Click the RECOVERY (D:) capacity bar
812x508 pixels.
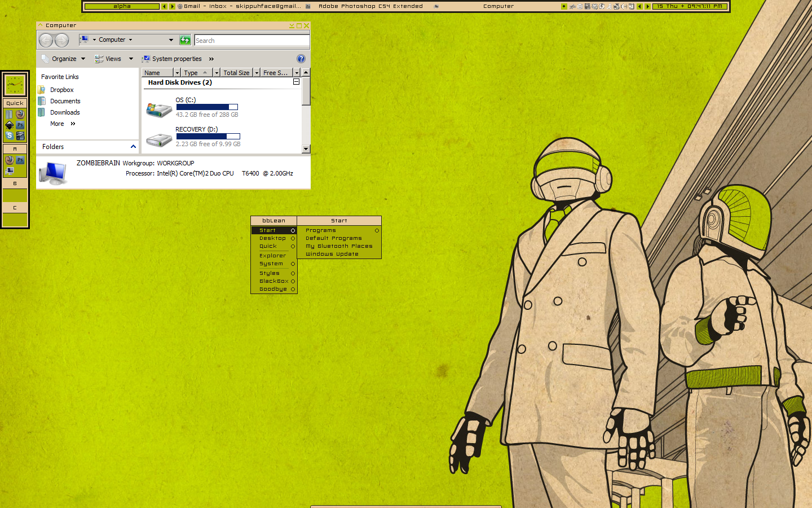click(208, 136)
